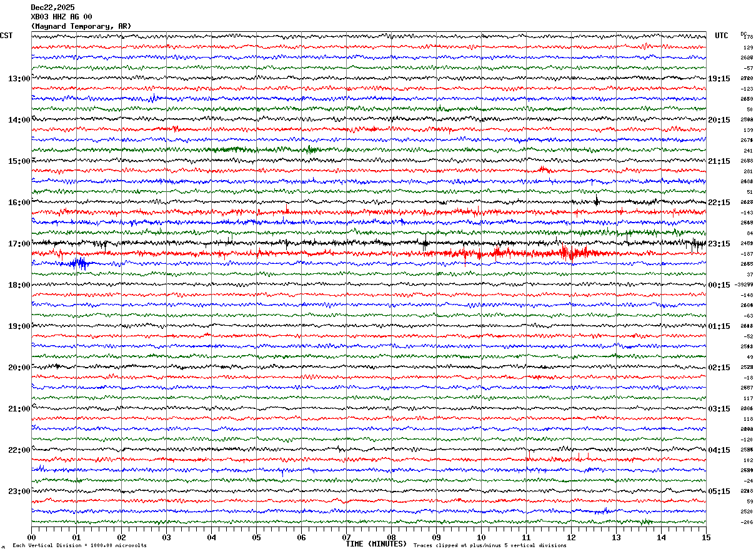Viewport: 756px width, 554px height.
Task: Click the station name (Maynard Temporary, AR)
Action: pos(81,26)
